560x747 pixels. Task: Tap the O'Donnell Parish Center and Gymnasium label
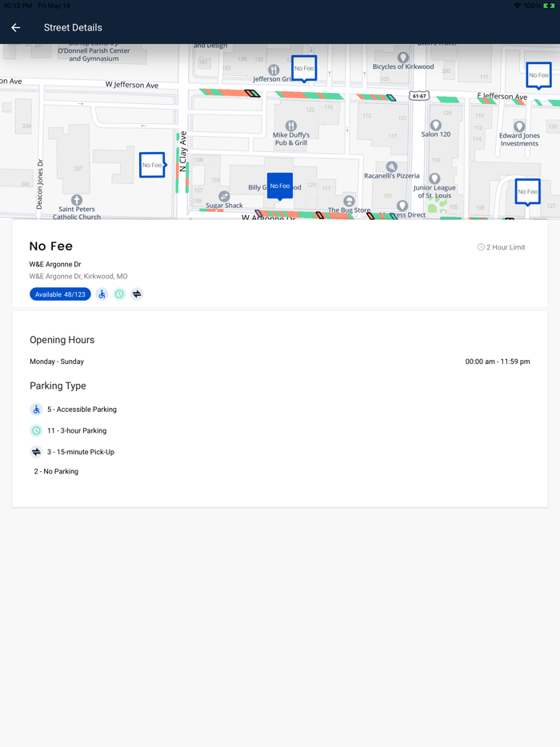click(94, 51)
